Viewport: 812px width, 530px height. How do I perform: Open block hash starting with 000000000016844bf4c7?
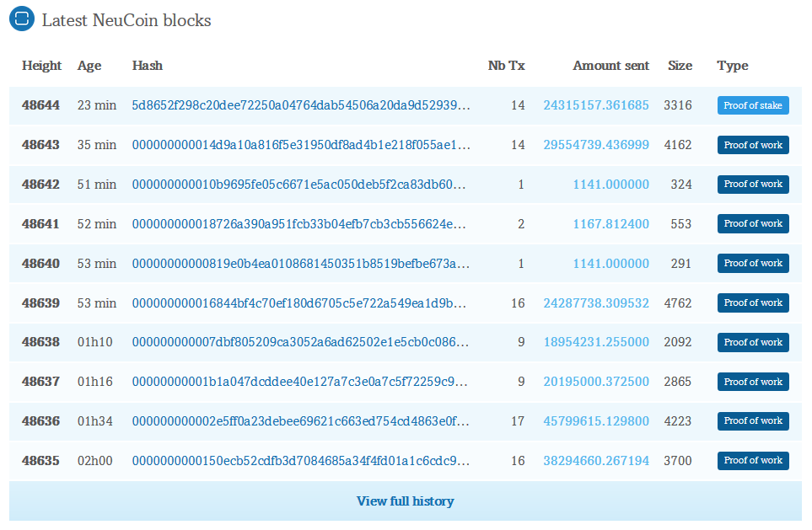click(x=298, y=302)
